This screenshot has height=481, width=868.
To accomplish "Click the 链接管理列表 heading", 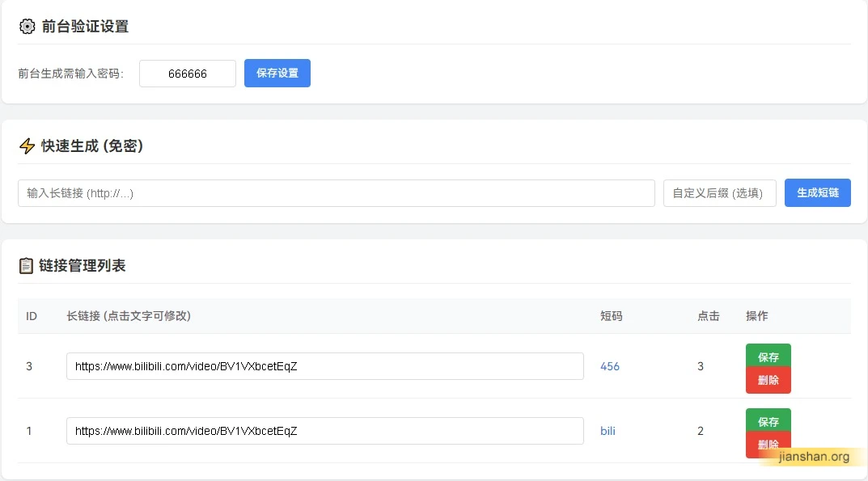I will pyautogui.click(x=82, y=266).
